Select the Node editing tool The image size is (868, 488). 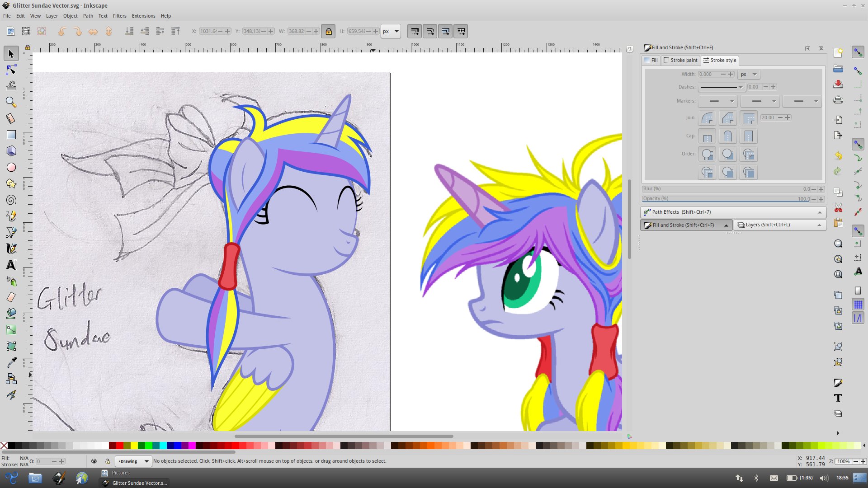[11, 70]
